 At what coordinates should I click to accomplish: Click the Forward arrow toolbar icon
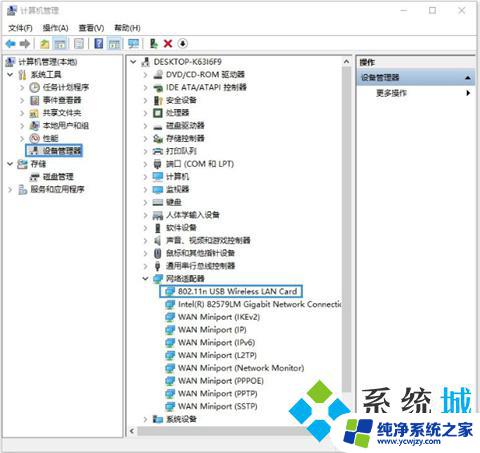(25, 44)
